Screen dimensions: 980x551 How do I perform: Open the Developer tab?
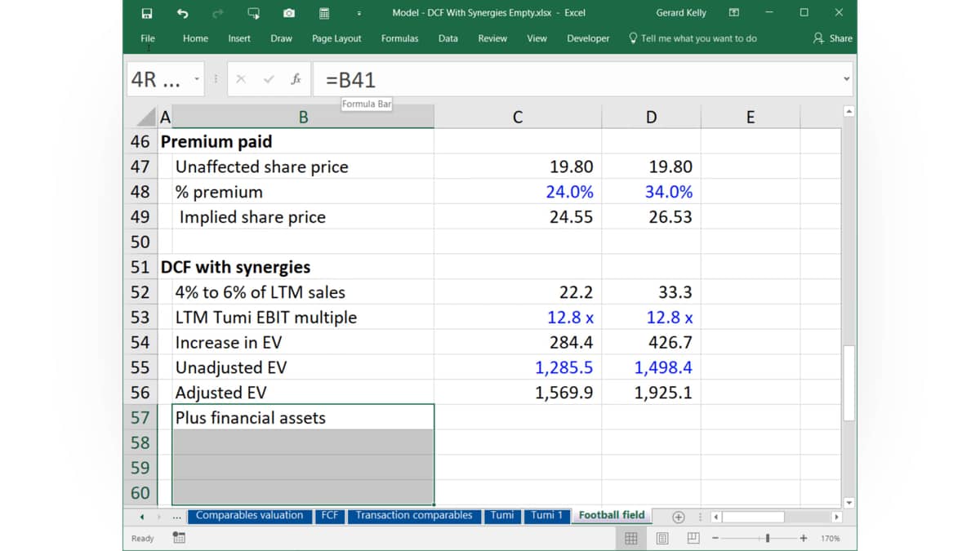(x=588, y=38)
